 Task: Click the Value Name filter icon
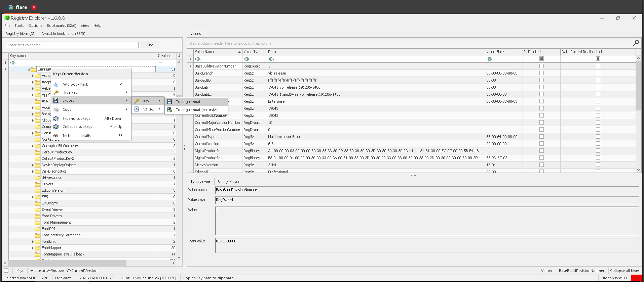[x=198, y=59]
